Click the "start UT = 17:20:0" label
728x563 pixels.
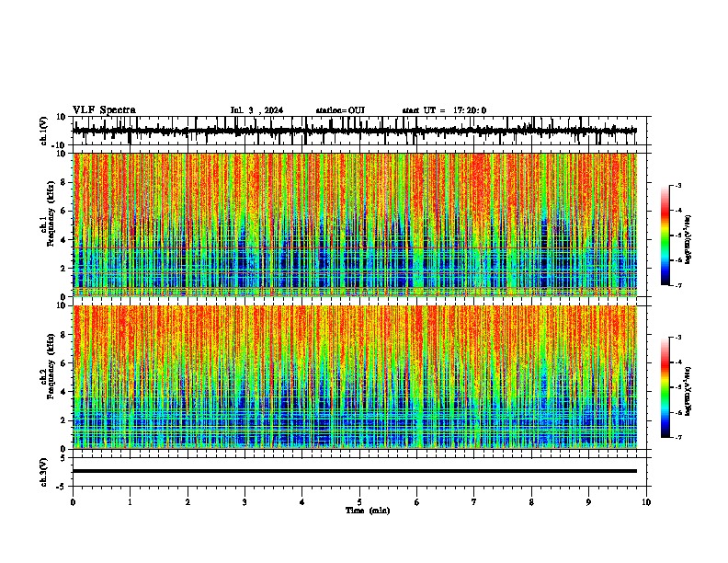[x=444, y=110]
